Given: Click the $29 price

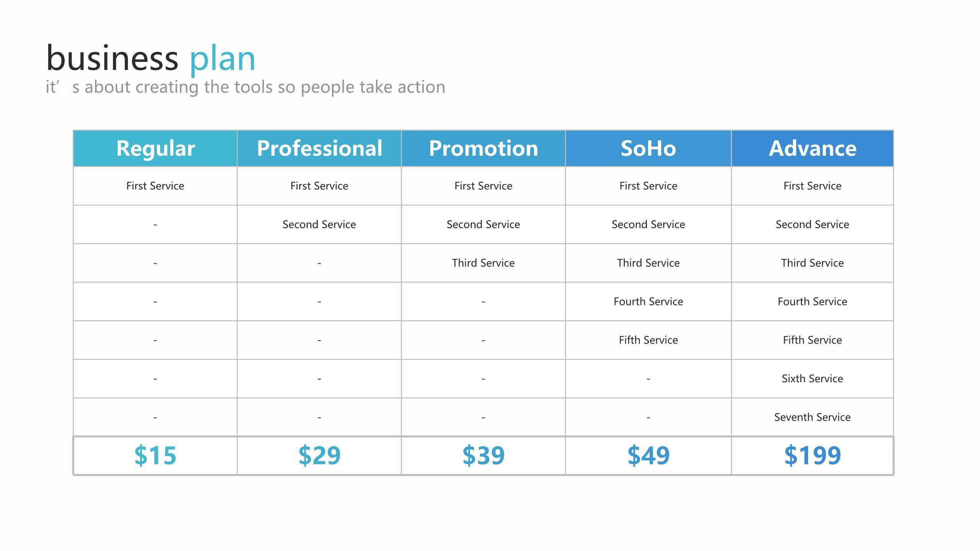Looking at the screenshot, I should [x=319, y=455].
